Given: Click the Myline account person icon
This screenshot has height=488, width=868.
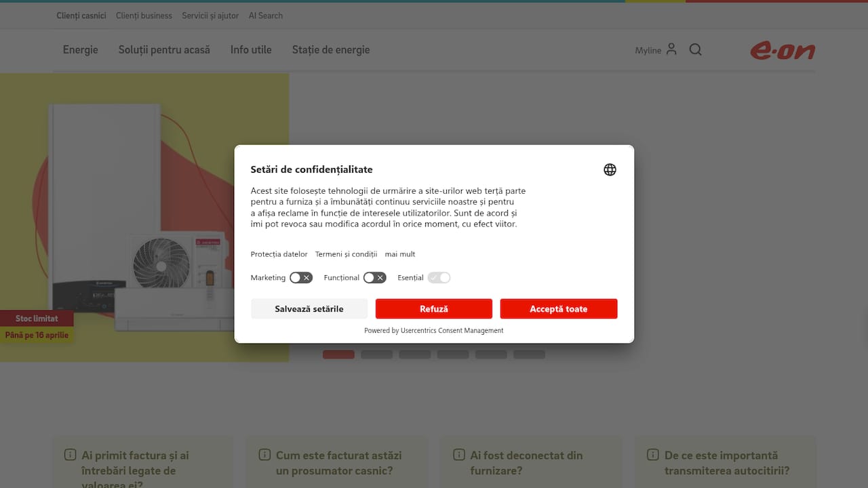Looking at the screenshot, I should point(671,49).
